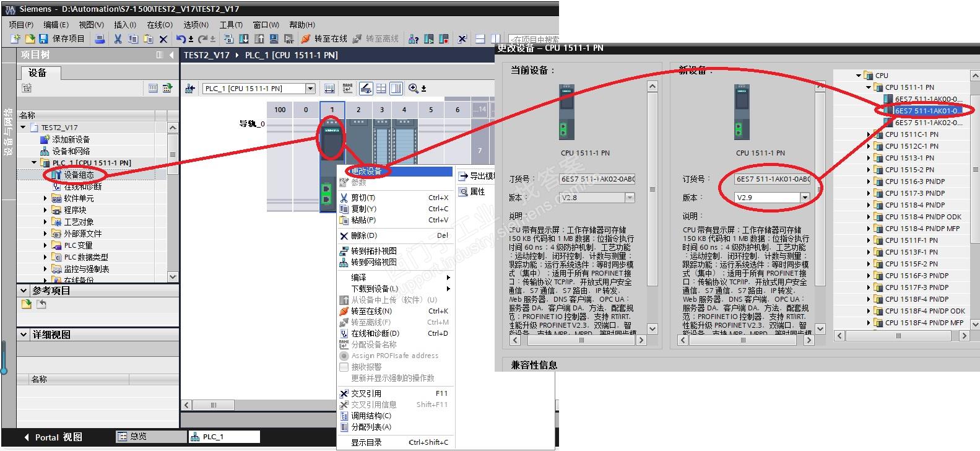980x451 pixels.
Task: Expand the PLC 变量 tree node
Action: [45, 245]
